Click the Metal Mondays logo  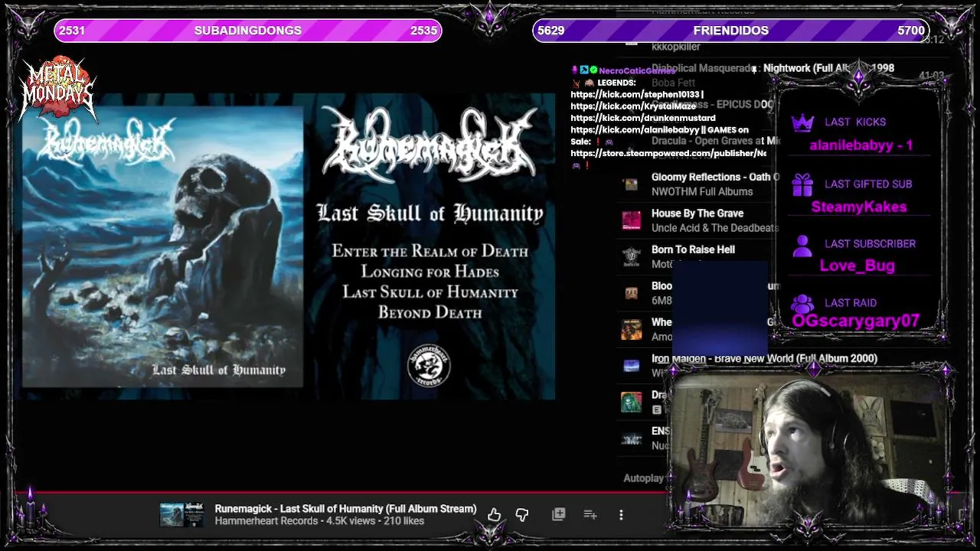pos(58,88)
